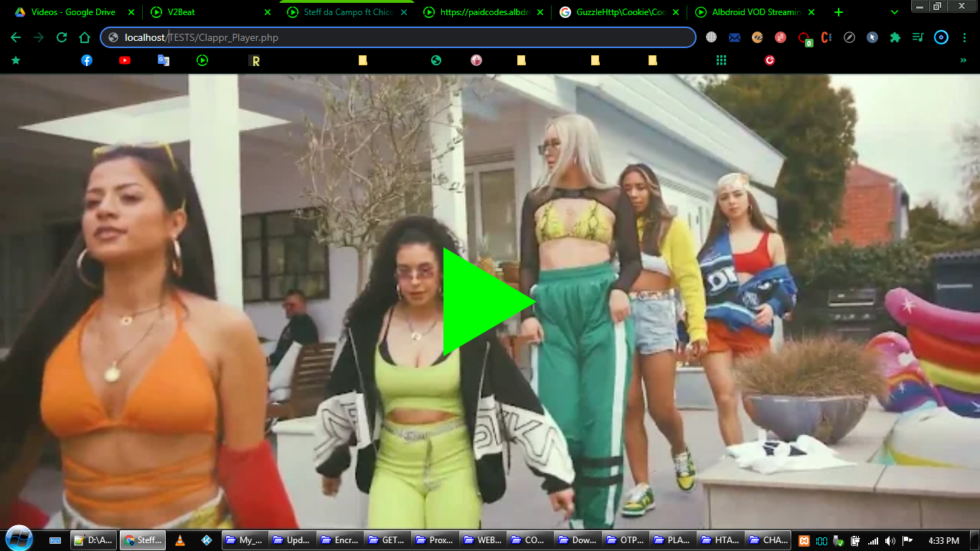Open the green apps grid bookmark
This screenshot has width=980, height=551.
(x=721, y=60)
